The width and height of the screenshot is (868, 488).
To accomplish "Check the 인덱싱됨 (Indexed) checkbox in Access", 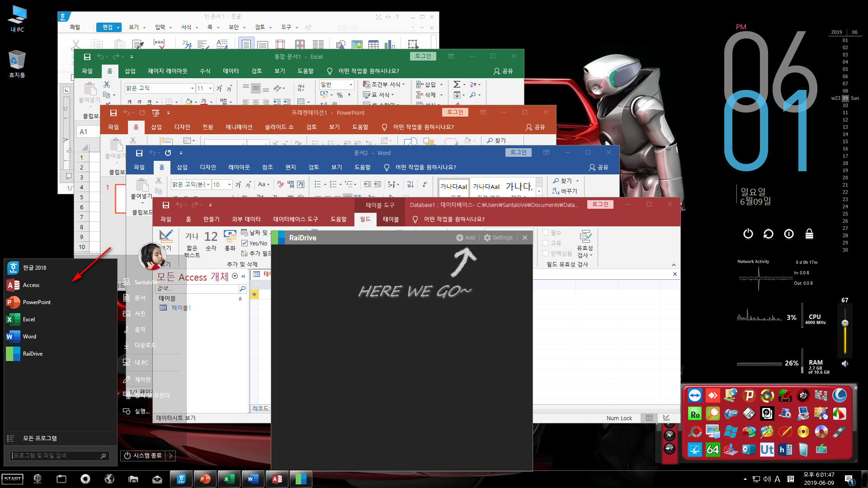I will pyautogui.click(x=545, y=253).
